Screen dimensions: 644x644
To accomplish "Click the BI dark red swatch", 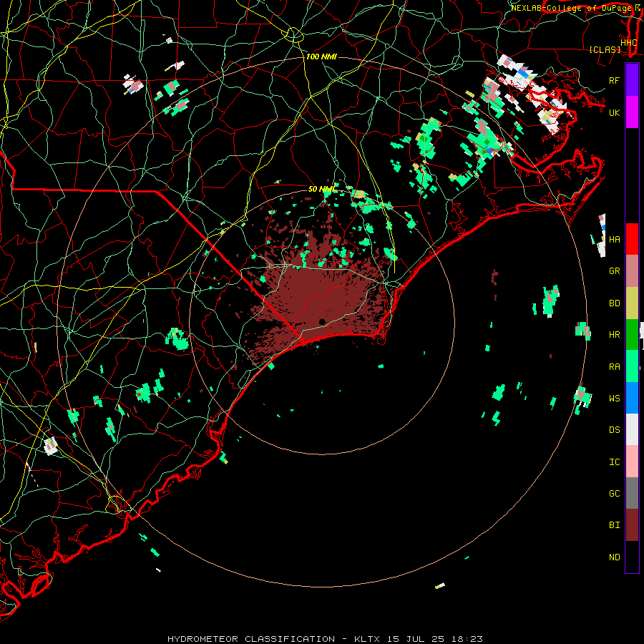I will pyautogui.click(x=632, y=525).
